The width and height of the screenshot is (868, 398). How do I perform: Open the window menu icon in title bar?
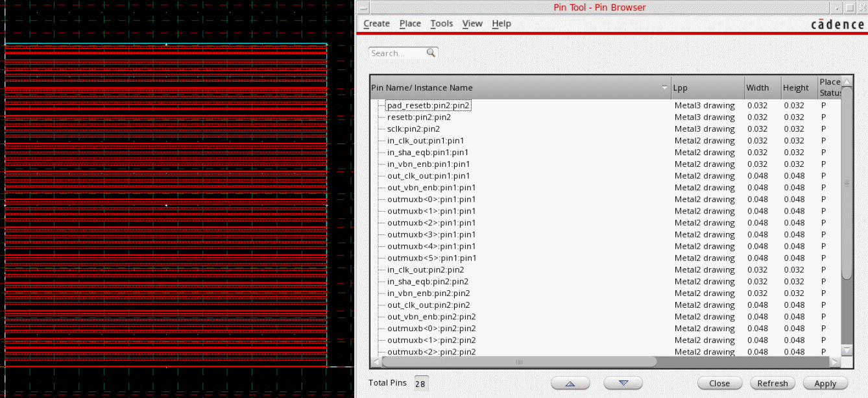(363, 8)
